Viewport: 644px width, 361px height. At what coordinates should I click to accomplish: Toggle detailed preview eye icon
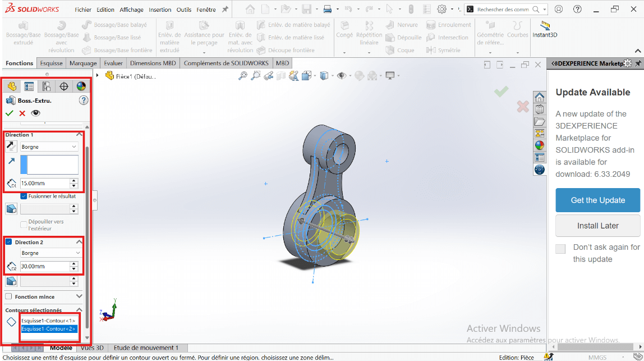(36, 113)
